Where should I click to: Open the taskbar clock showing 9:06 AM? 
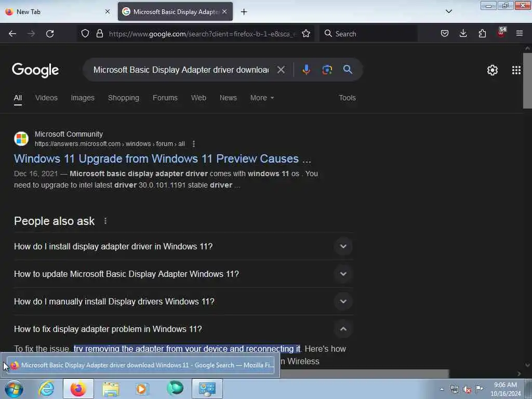pyautogui.click(x=506, y=389)
